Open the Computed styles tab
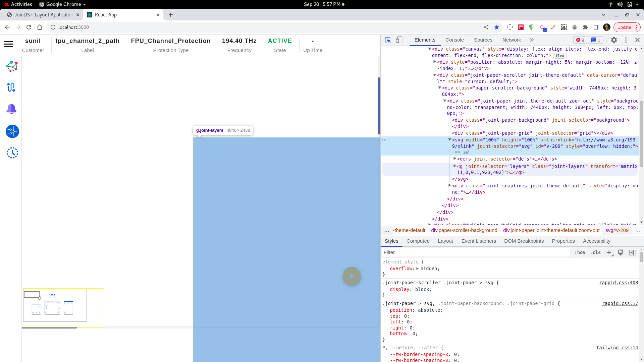Image resolution: width=644 pixels, height=362 pixels. 418,241
